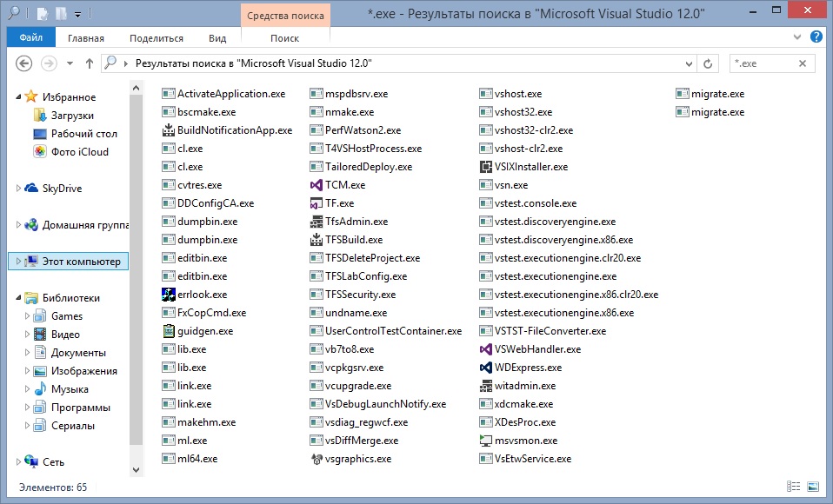Switch to large icons view in status bar
Screen dimensions: 833x504
(813, 487)
